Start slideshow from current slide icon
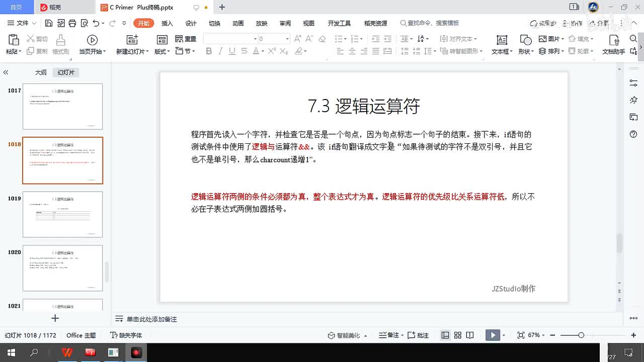 92,40
